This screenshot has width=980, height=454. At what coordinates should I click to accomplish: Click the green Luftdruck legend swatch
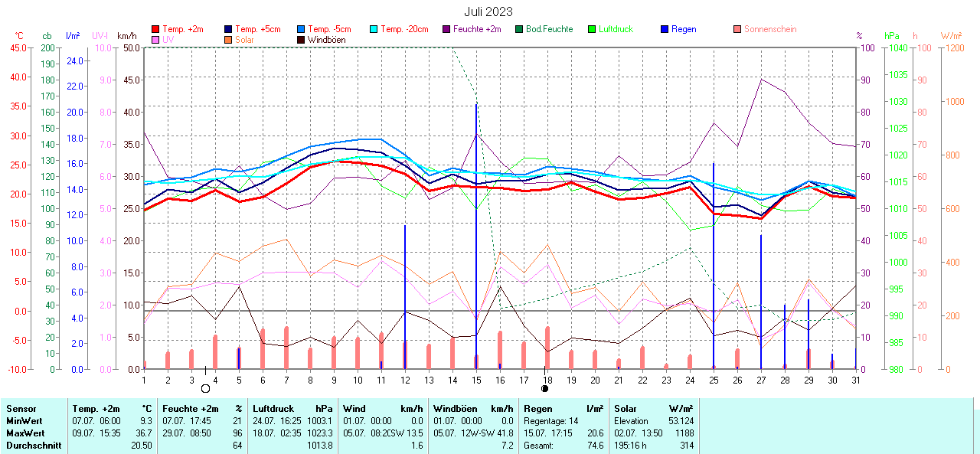[x=590, y=29]
